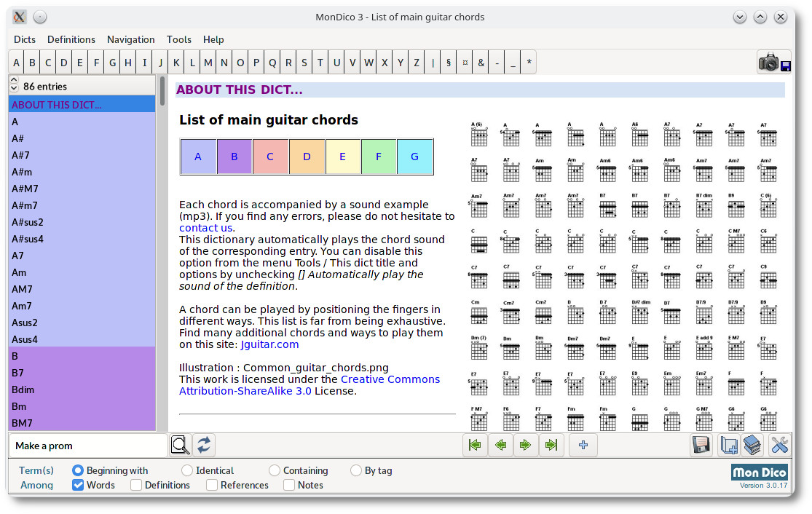Click the search field containing 'Make a prom'
Image resolution: width=812 pixels, height=514 pixels.
click(x=88, y=446)
